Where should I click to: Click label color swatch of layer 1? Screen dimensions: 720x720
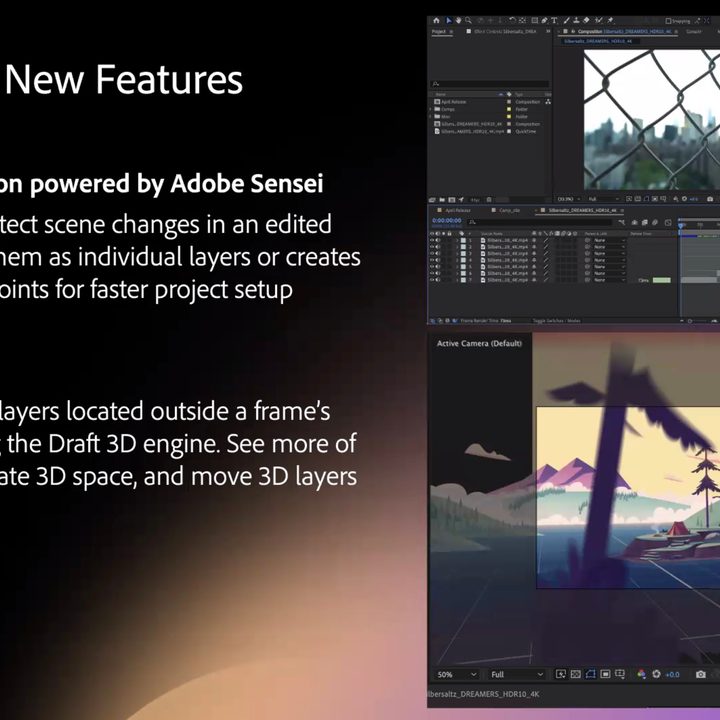[463, 240]
